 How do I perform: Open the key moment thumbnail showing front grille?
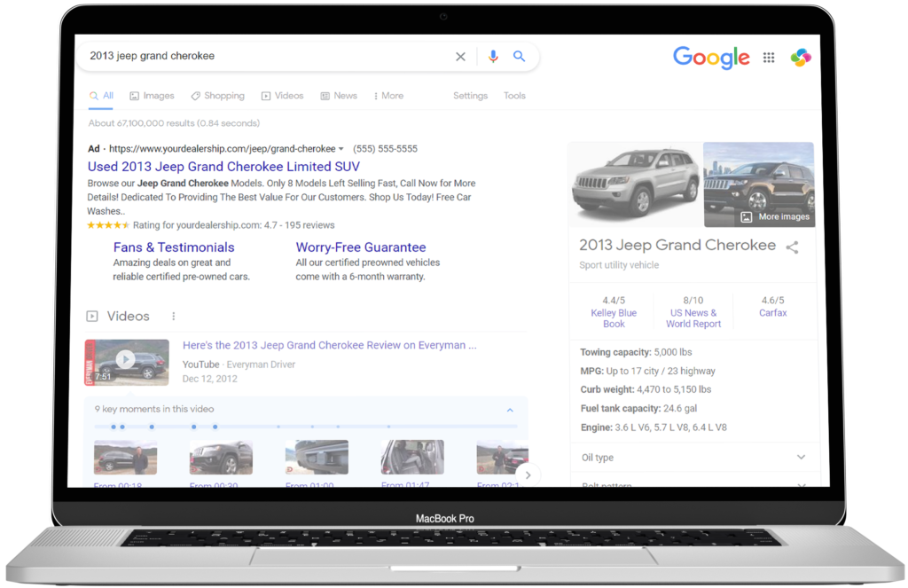[x=221, y=457]
